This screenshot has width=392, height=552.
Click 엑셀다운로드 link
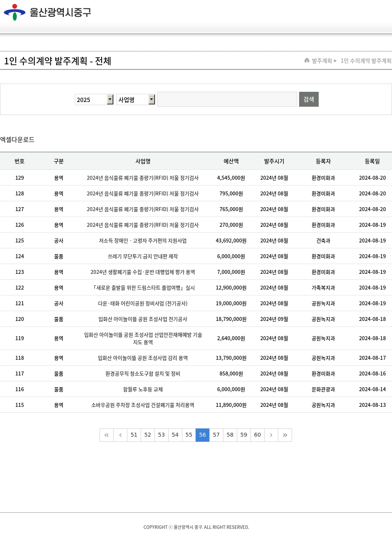point(17,140)
